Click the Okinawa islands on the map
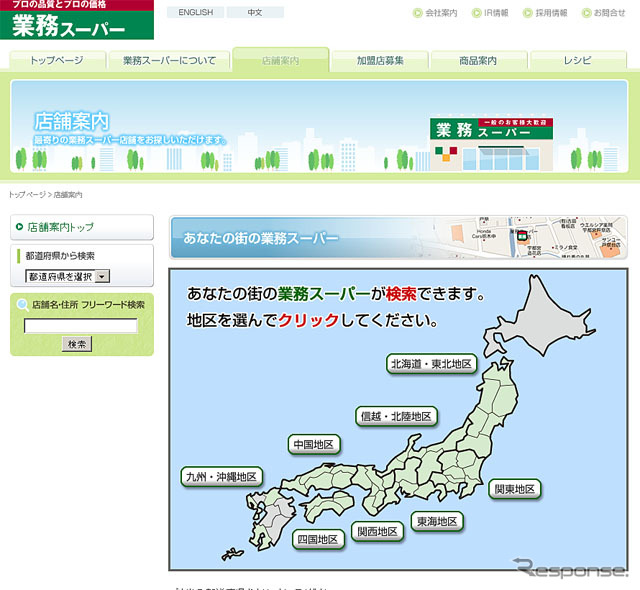640x590 pixels. click(232, 554)
